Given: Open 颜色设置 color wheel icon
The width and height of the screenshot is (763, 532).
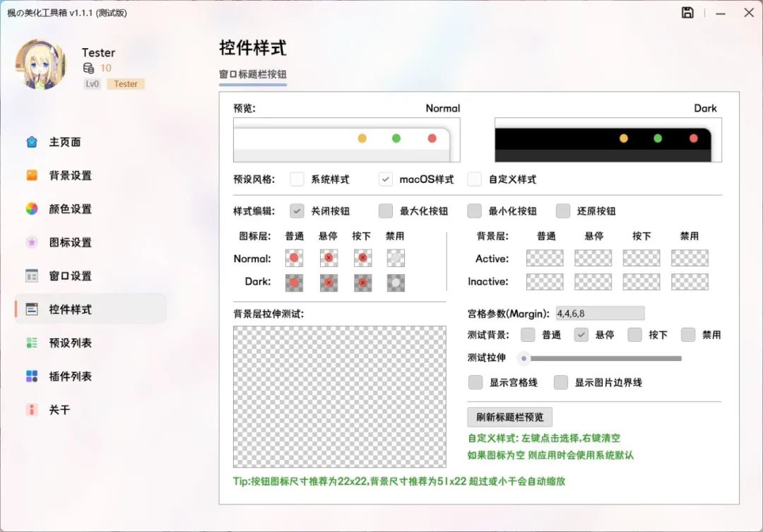Looking at the screenshot, I should tap(32, 209).
